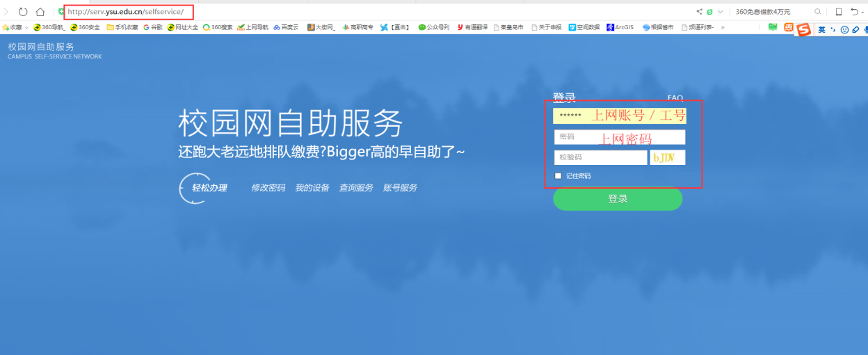The width and height of the screenshot is (868, 355).
Task: Open dropdown arrow beside green e icon
Action: tap(721, 12)
